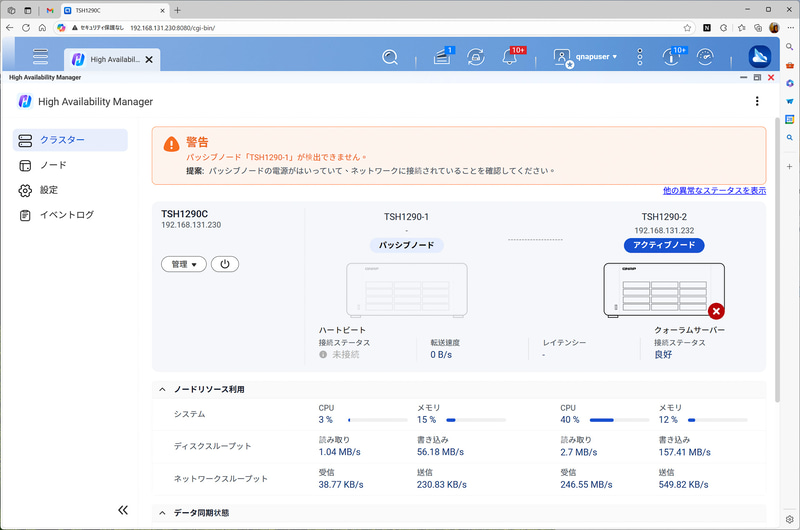
Task: Open background tasks icon with badge 1
Action: (x=443, y=56)
